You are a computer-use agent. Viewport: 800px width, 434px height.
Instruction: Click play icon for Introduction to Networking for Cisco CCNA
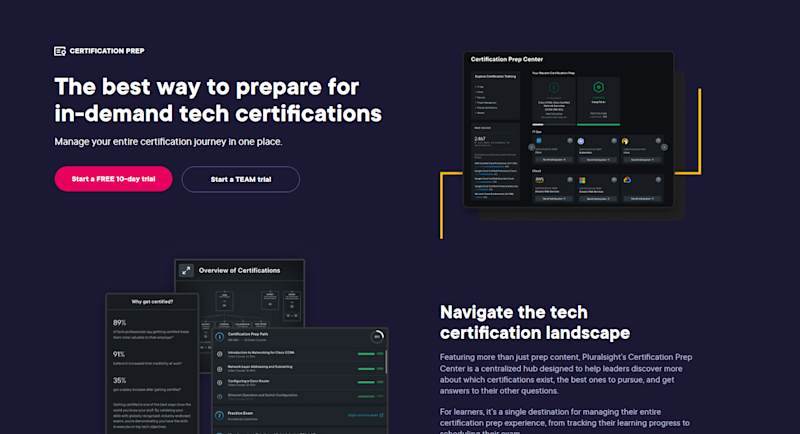point(219,354)
